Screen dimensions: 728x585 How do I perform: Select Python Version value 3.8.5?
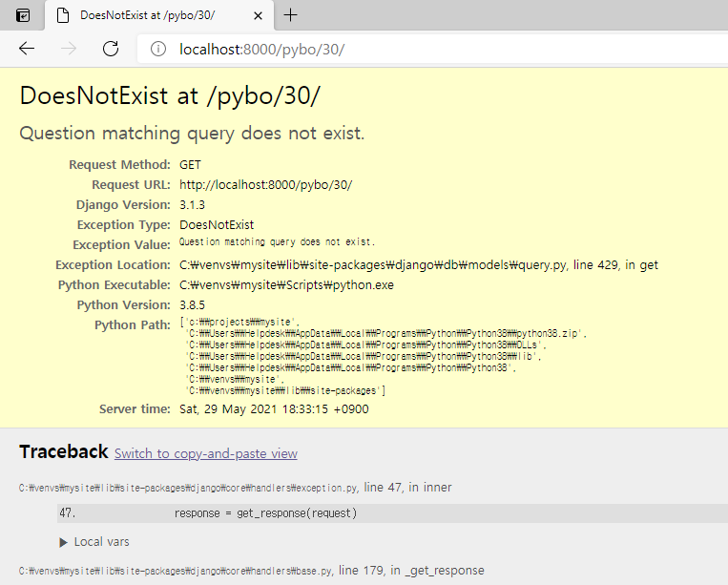192,305
